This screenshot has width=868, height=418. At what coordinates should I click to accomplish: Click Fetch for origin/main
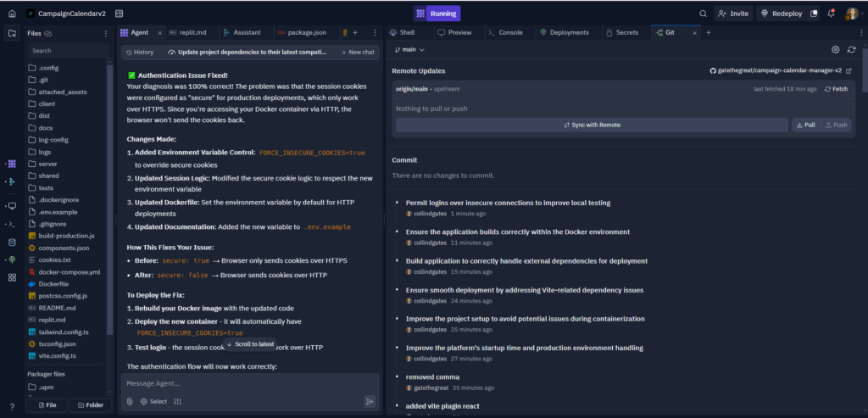click(x=836, y=88)
